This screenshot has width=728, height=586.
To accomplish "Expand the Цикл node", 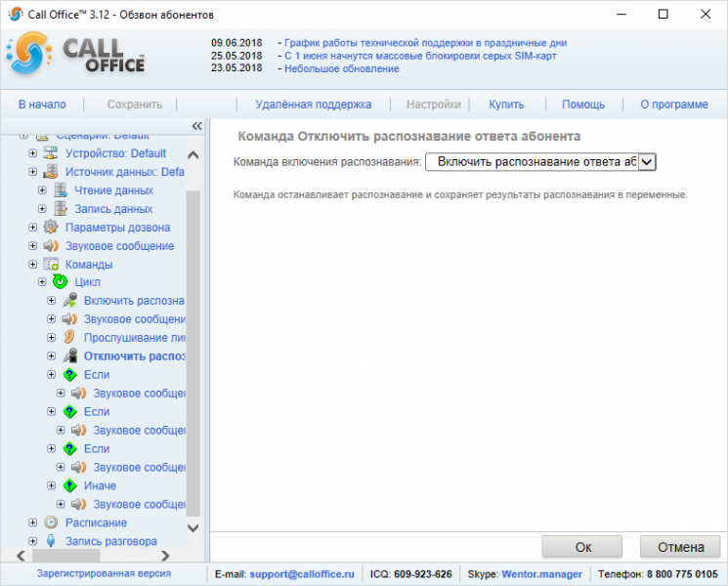I will [x=42, y=282].
